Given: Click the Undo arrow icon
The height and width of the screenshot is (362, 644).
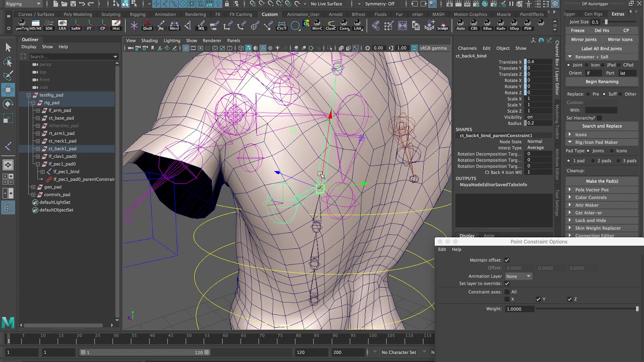Looking at the screenshot, I should (82, 4).
